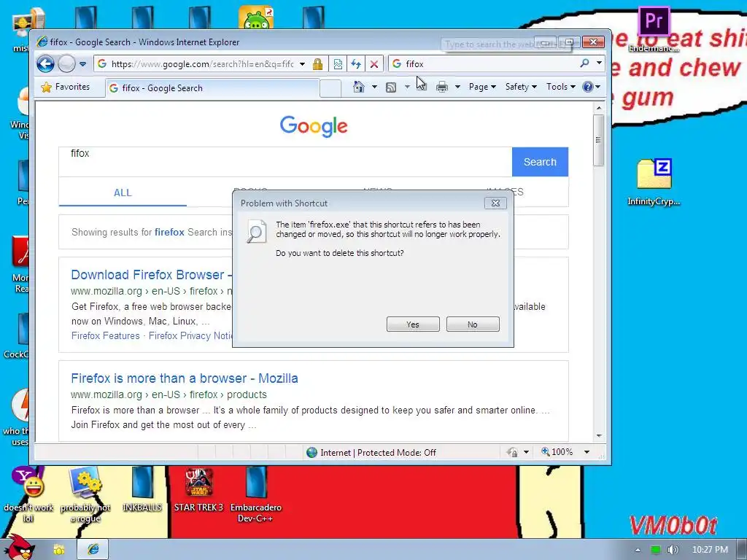Open the Safety menu
This screenshot has height=560, width=747.
click(521, 87)
